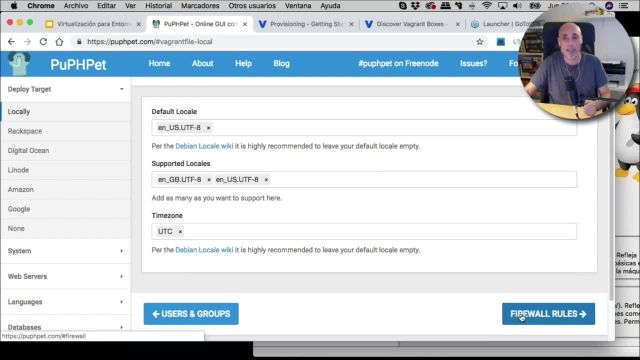The height and width of the screenshot is (360, 640).
Task: Click the browser back arrow
Action: click(11, 42)
